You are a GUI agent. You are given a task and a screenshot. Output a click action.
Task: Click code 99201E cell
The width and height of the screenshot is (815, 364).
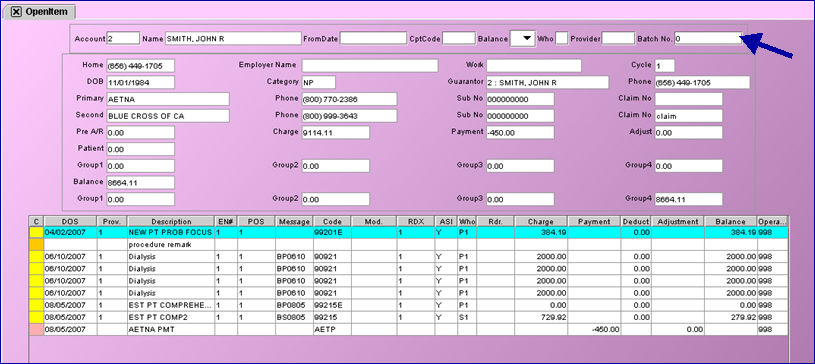click(x=332, y=232)
